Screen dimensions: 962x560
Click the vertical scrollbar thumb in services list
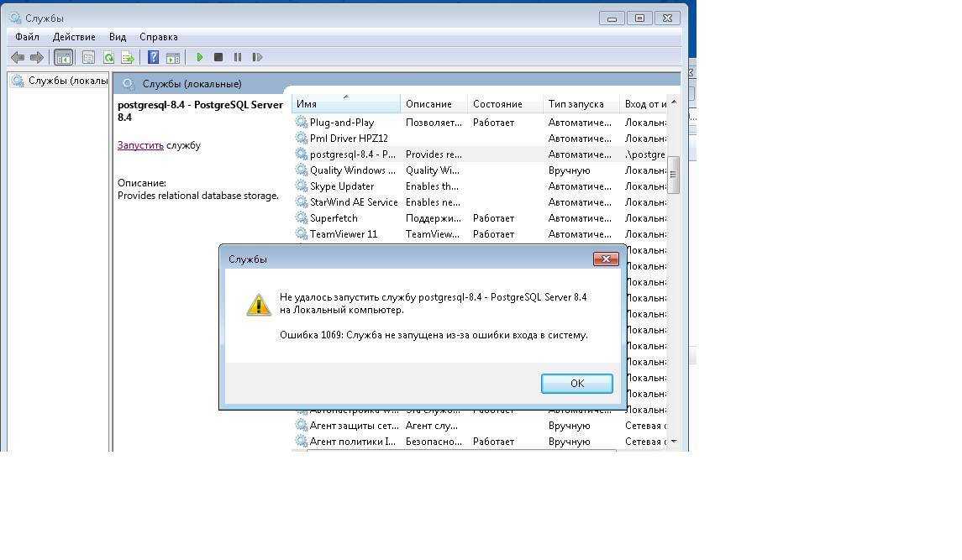point(674,175)
